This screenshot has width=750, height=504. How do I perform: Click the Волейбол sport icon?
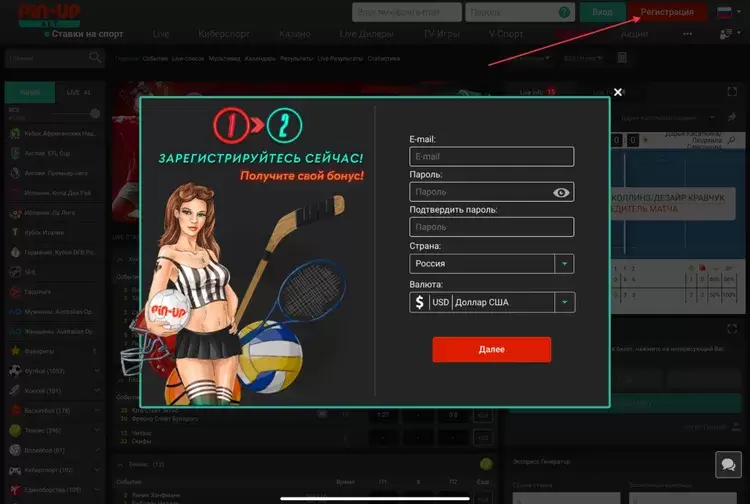(15, 450)
